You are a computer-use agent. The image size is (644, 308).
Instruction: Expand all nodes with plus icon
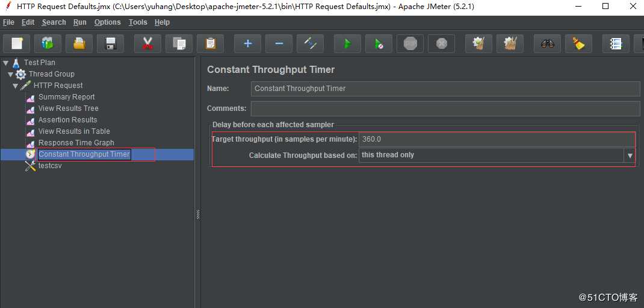click(x=247, y=43)
